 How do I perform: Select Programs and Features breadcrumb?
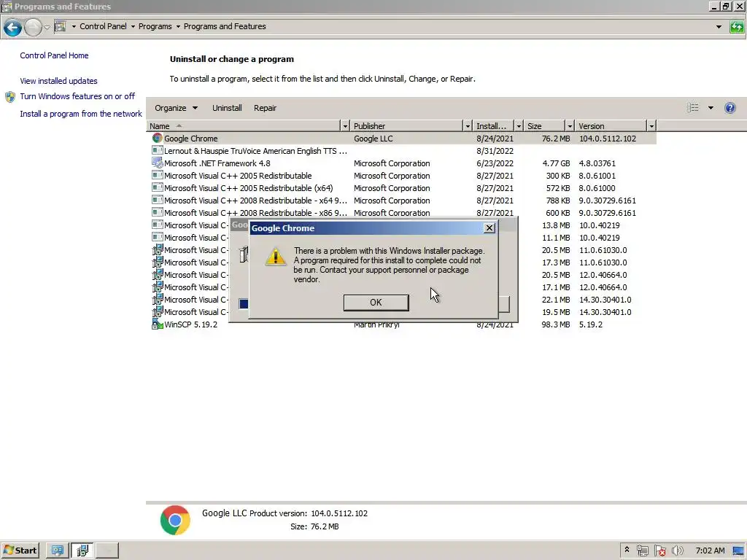pos(225,26)
